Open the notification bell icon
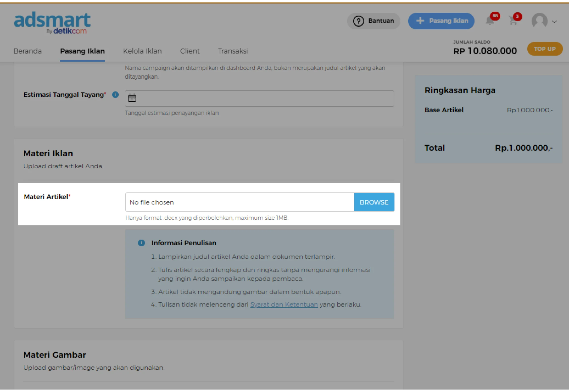The image size is (569, 392). pyautogui.click(x=490, y=21)
